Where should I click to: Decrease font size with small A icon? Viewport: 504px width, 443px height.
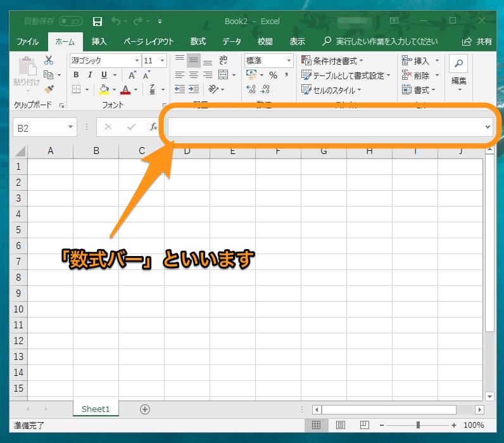click(146, 75)
